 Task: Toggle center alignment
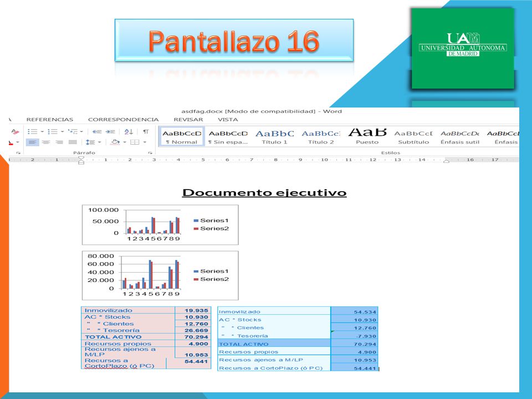point(46,142)
